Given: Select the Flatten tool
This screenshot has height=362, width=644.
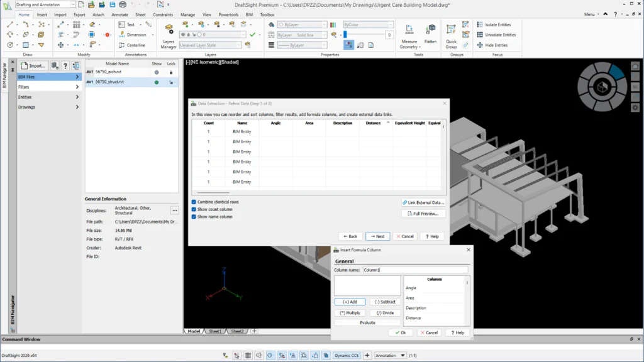Looking at the screenshot, I should coord(431,33).
